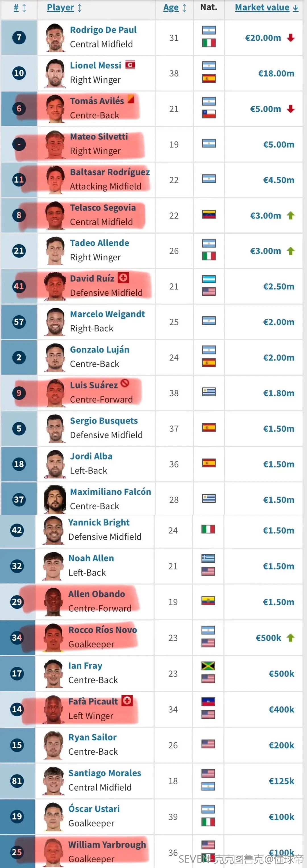The width and height of the screenshot is (307, 868).
Task: Click the suspension icon next to Luis Suárez
Action: coord(125,383)
